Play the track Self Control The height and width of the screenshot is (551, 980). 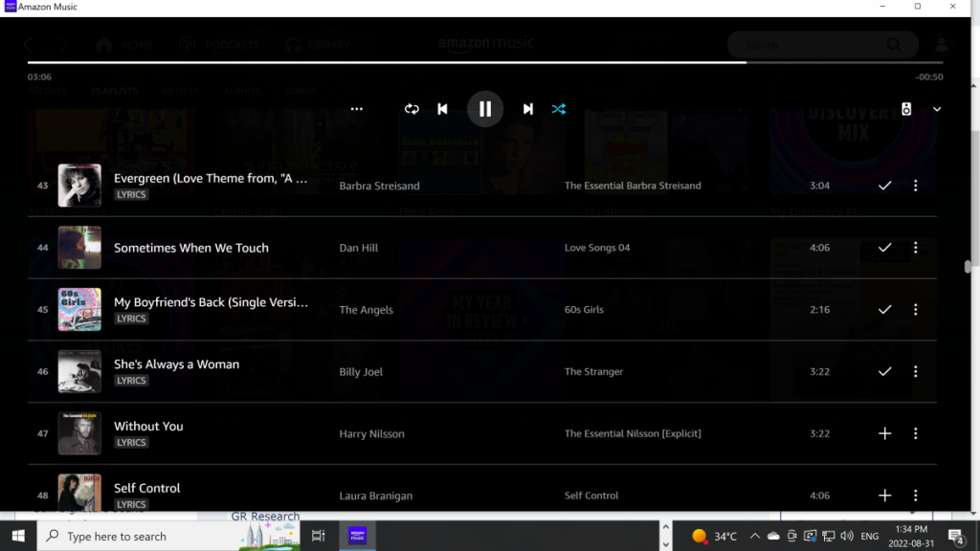(x=146, y=488)
